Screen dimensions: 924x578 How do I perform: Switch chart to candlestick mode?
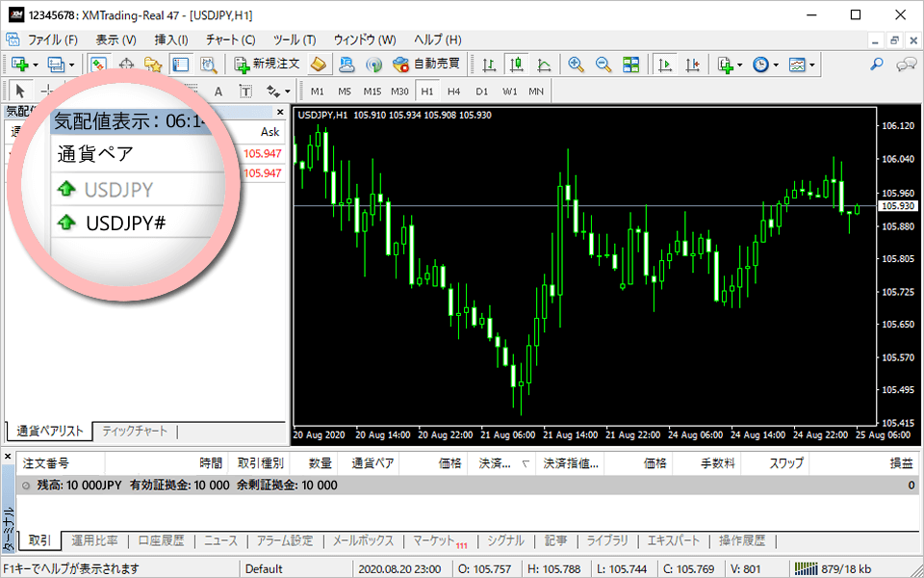click(517, 65)
